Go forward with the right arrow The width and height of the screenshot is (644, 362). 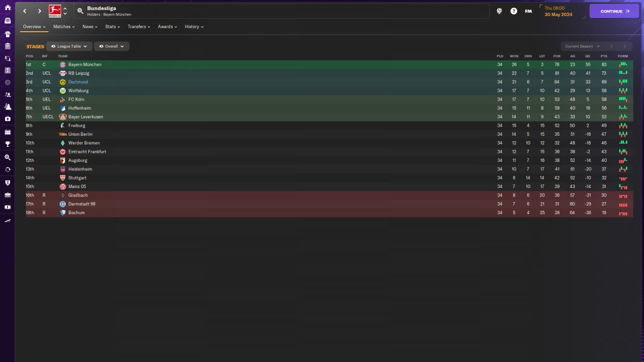(39, 11)
